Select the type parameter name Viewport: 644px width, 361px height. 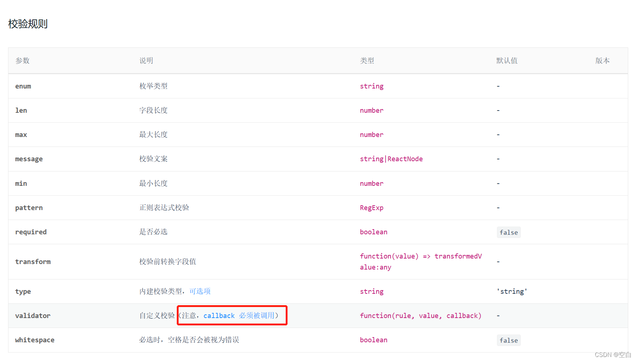(x=23, y=292)
